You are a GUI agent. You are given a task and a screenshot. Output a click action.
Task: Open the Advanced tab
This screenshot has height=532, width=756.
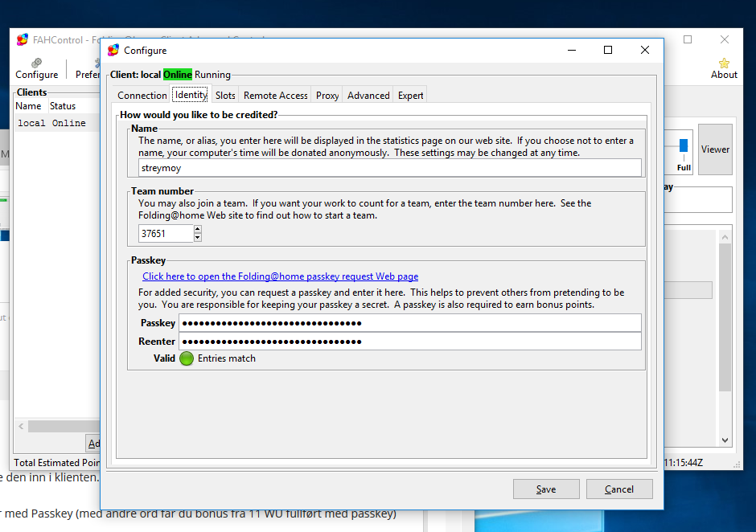click(x=368, y=96)
